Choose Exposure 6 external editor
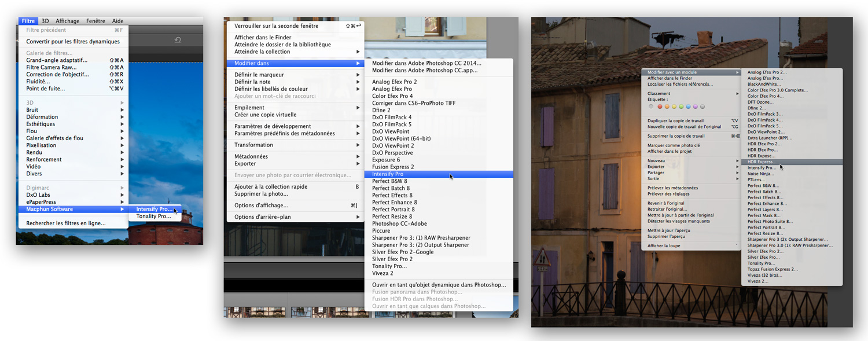Screen dimensions: 868x341 (x=439, y=160)
